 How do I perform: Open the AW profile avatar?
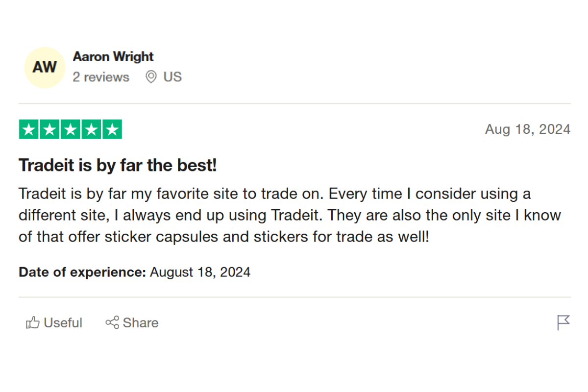point(45,67)
